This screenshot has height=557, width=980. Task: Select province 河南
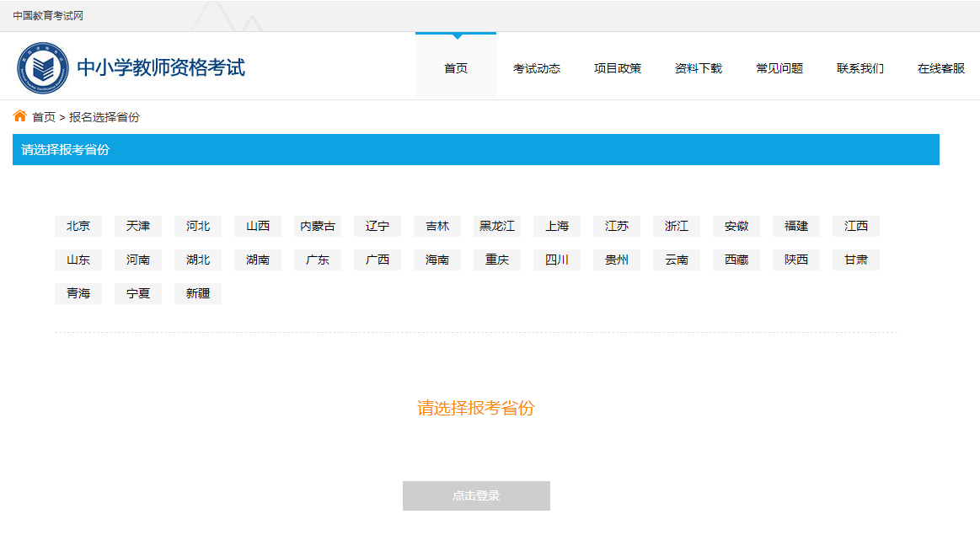tap(138, 260)
